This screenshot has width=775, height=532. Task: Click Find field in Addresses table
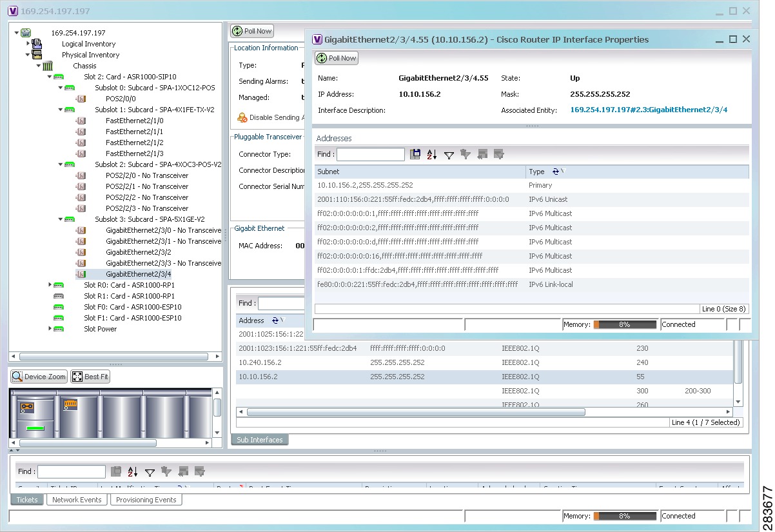371,155
